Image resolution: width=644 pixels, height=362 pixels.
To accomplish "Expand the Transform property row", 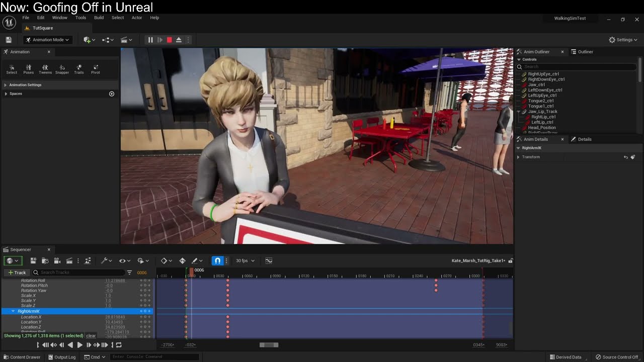I will pos(518,157).
